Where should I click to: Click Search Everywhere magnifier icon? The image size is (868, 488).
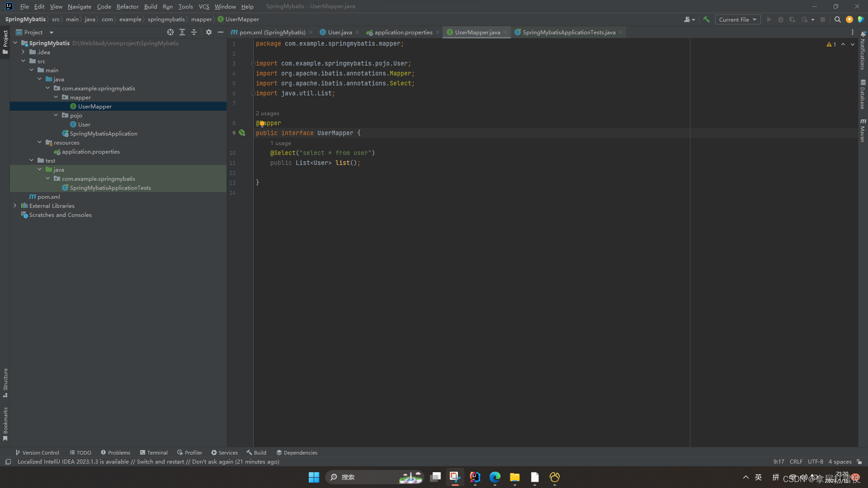click(x=837, y=19)
